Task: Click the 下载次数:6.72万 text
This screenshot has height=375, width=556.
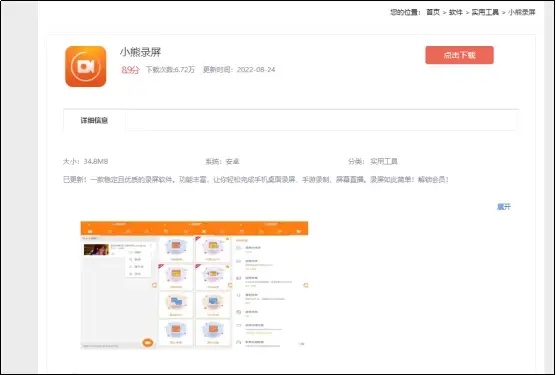Action: point(170,69)
